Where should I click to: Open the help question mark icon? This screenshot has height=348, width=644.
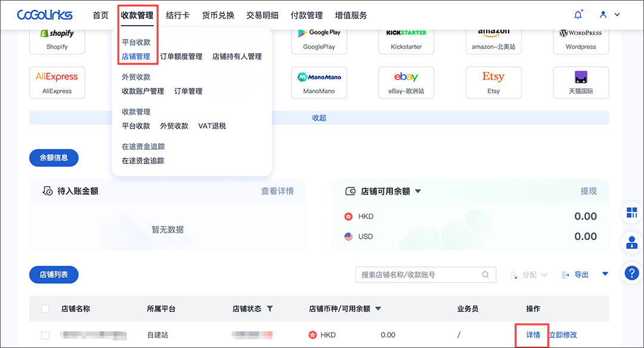(631, 273)
